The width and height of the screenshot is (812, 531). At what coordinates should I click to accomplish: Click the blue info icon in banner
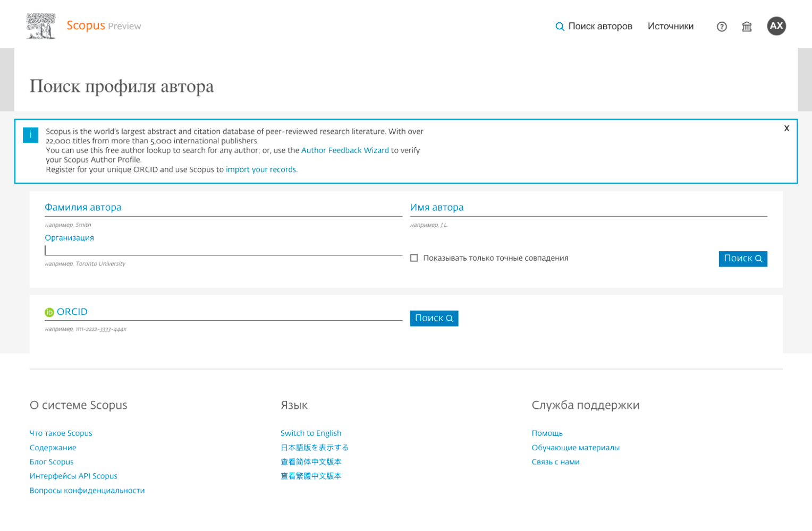point(30,135)
